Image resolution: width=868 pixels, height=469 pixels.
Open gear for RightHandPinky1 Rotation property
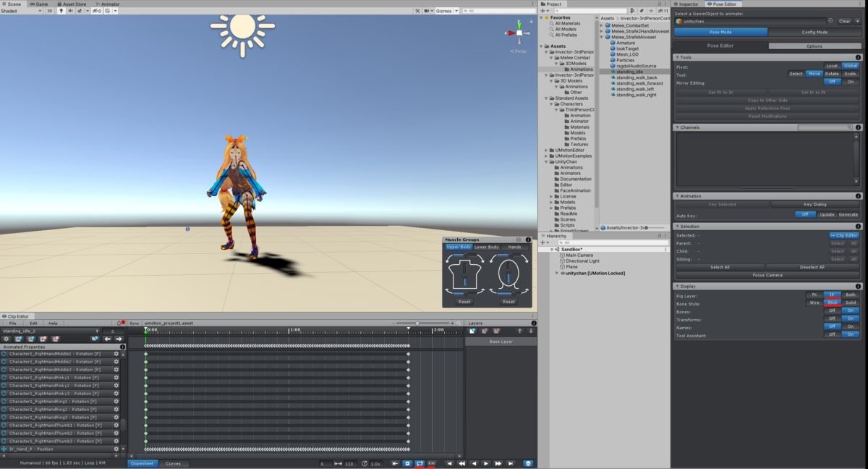tap(116, 378)
